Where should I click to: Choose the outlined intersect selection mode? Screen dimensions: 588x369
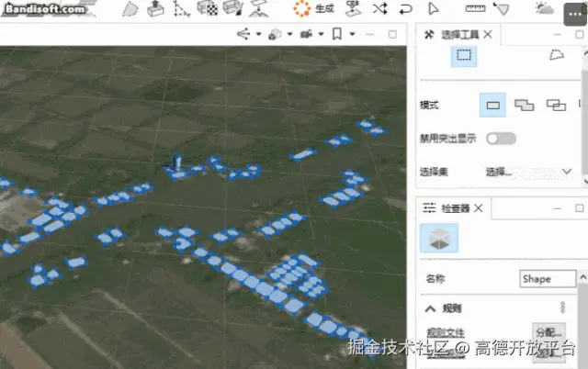(556, 106)
